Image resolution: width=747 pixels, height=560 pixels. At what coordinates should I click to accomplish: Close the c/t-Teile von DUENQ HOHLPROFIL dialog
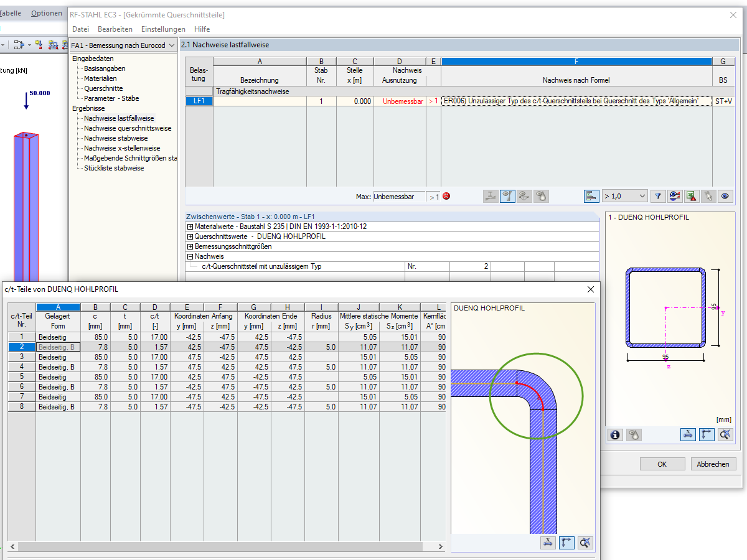point(590,289)
